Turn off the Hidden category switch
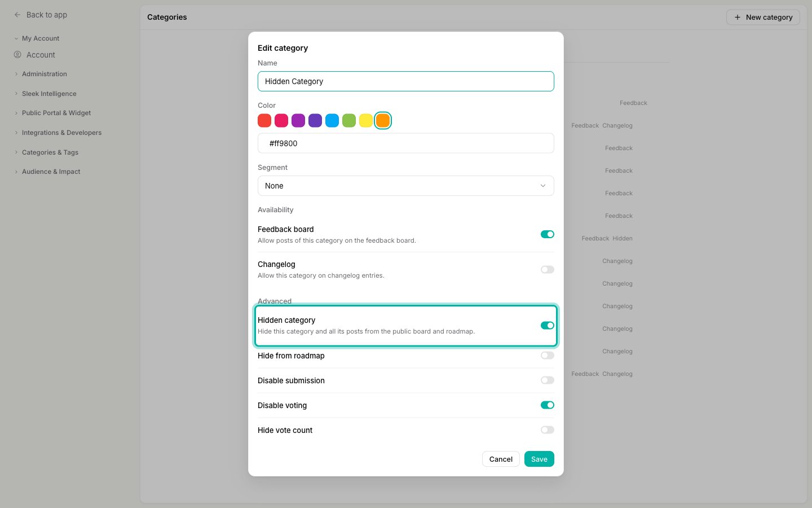The width and height of the screenshot is (812, 508). (548, 325)
